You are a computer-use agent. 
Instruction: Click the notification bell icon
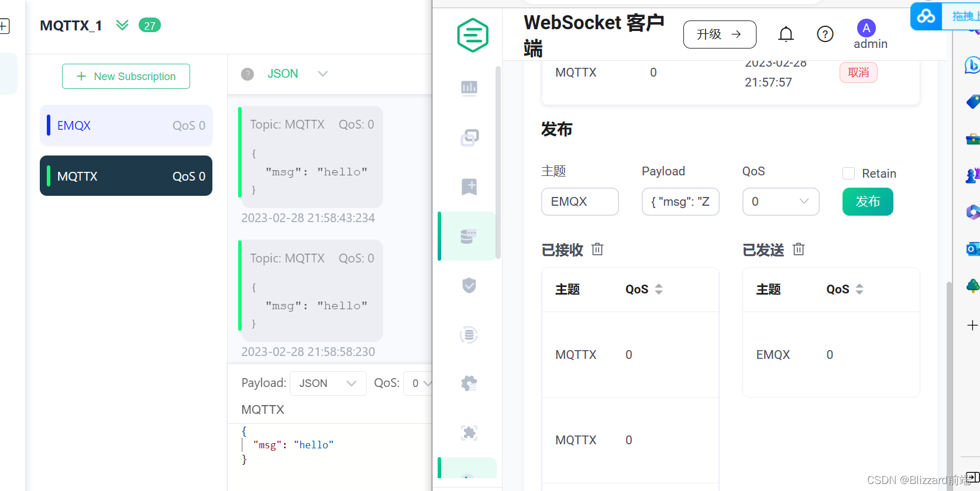coord(786,34)
